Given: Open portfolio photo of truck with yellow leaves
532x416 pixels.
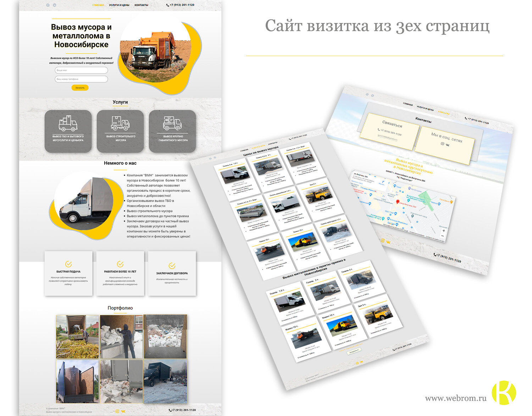Looking at the screenshot, I should (x=78, y=336).
